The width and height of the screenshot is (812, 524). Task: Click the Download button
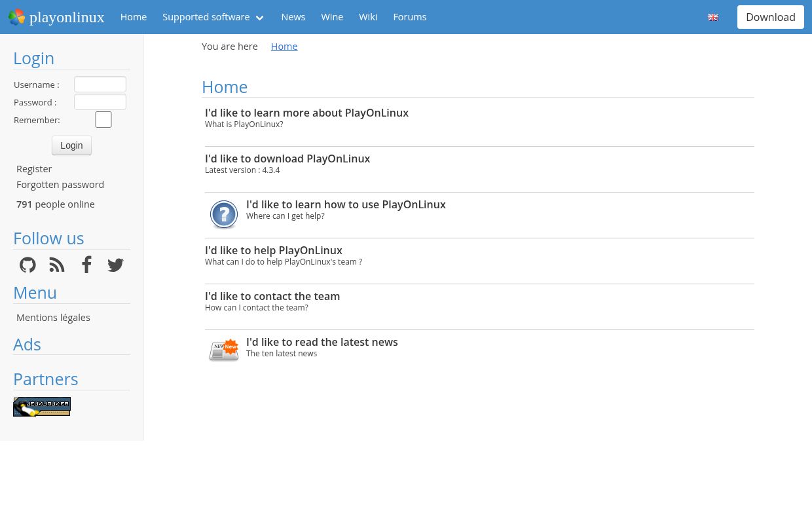tap(771, 17)
